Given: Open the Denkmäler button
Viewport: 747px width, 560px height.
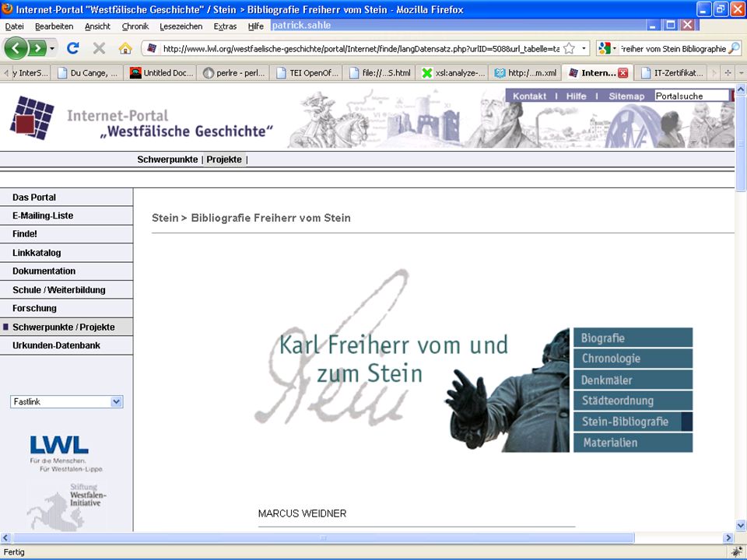Looking at the screenshot, I should [x=633, y=380].
